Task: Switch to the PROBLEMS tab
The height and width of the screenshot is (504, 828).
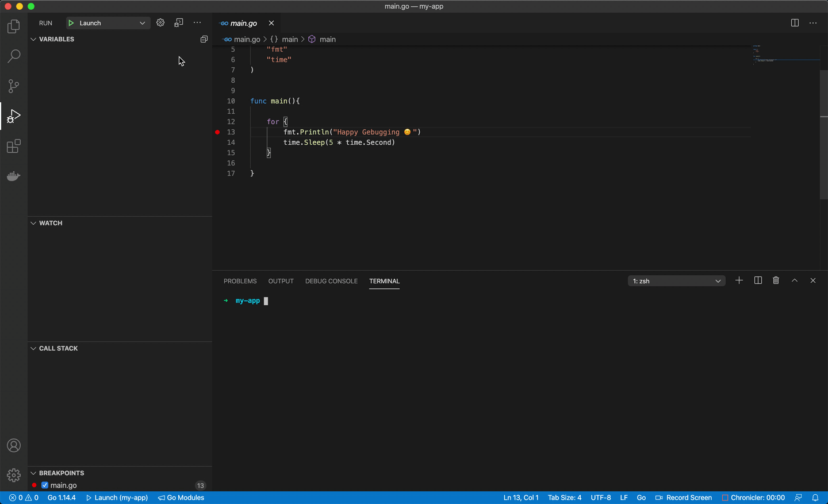Action: pos(240,281)
